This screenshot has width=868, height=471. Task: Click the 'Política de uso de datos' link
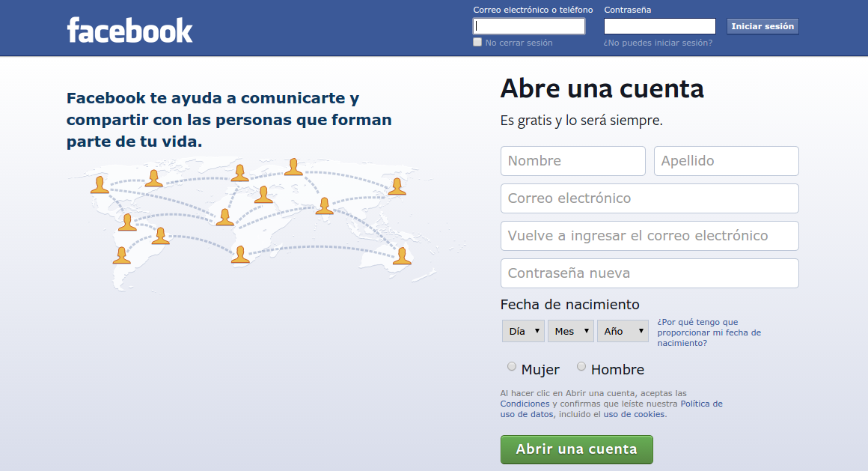coord(701,404)
